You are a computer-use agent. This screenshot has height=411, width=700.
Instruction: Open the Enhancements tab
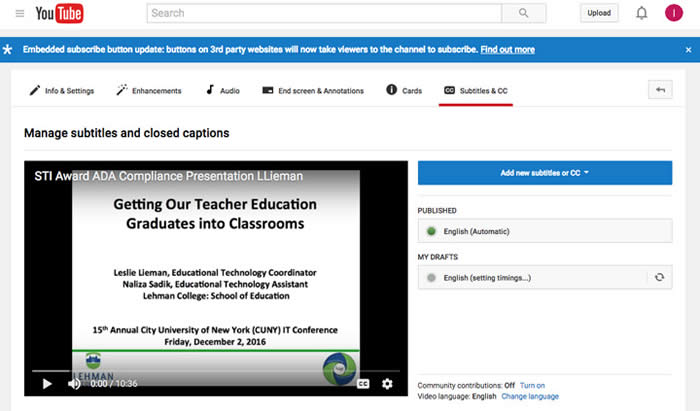[x=148, y=91]
